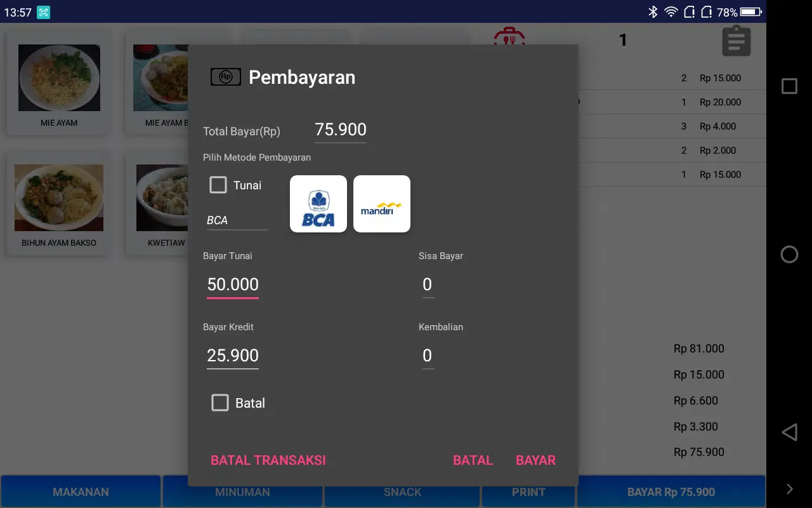Tap the Android back navigation button
The width and height of the screenshot is (812, 508).
(x=789, y=432)
